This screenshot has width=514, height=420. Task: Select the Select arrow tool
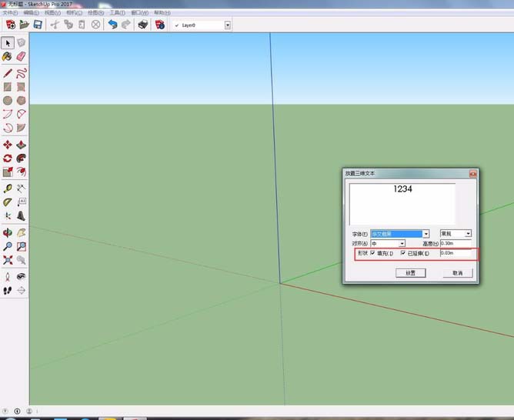[8, 43]
